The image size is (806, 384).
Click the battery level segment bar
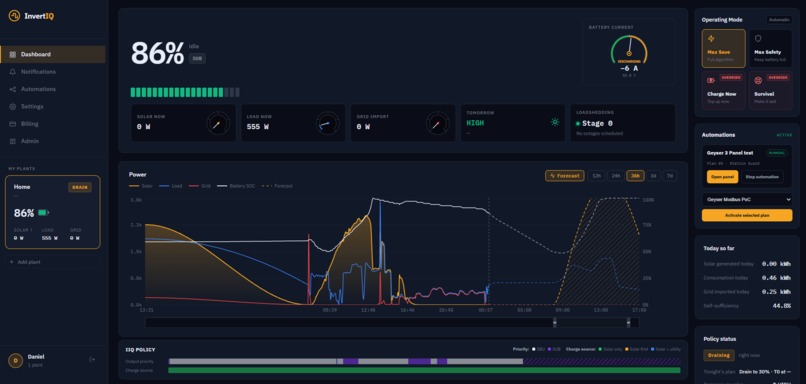point(185,93)
